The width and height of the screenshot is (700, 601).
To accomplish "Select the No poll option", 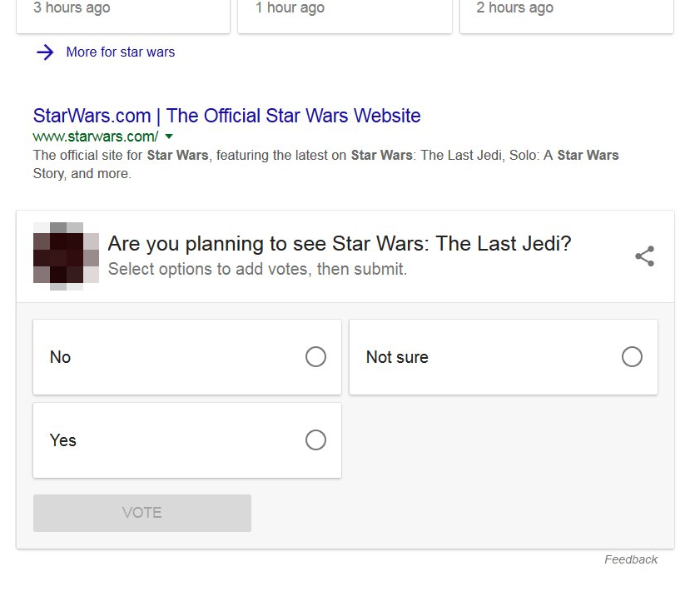I will (x=186, y=356).
